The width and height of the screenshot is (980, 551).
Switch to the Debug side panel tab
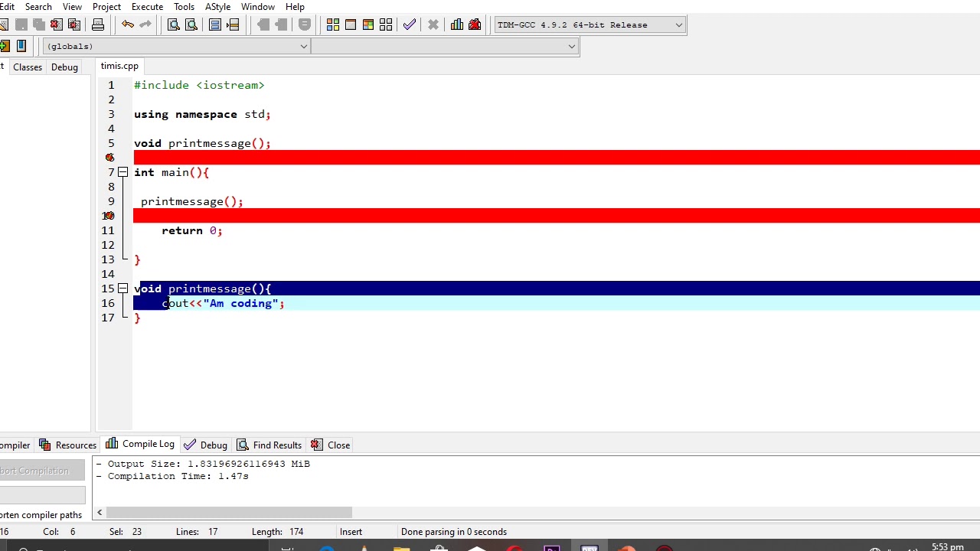click(x=64, y=67)
